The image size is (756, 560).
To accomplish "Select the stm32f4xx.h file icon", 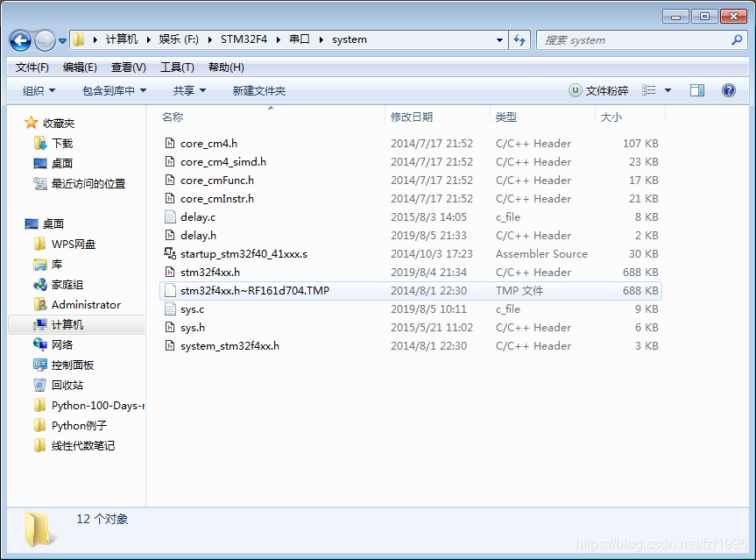I will click(x=170, y=272).
